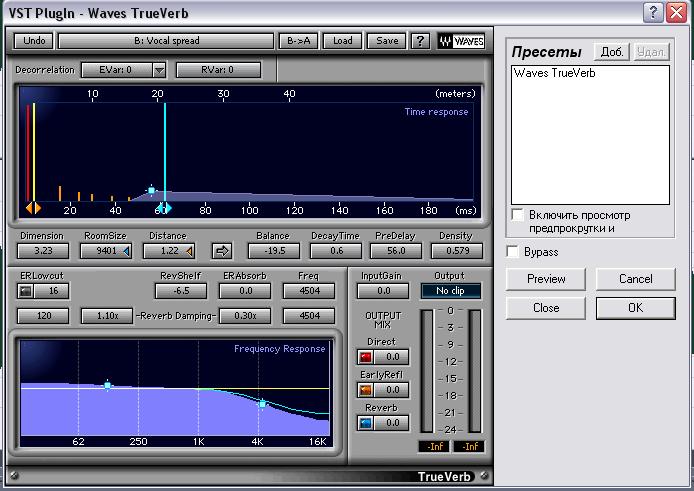Click the right -Inf peak readout
Image resolution: width=694 pixels, height=491 pixels.
[x=469, y=447]
